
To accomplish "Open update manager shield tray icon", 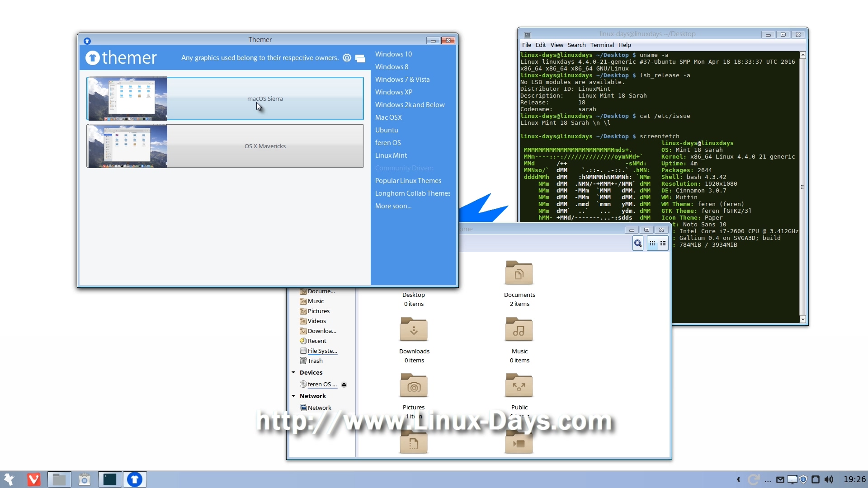I will (x=803, y=480).
